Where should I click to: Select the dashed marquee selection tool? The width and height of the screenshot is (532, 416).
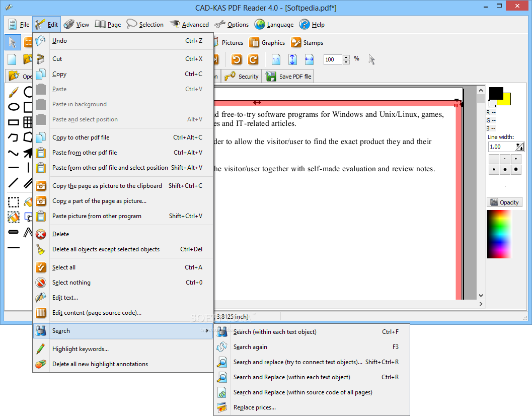(x=14, y=202)
